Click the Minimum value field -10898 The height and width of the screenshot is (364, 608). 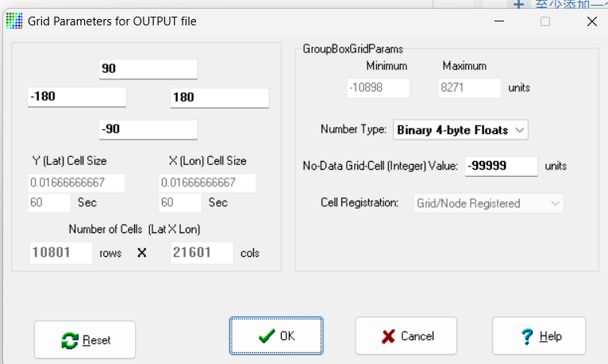point(378,88)
